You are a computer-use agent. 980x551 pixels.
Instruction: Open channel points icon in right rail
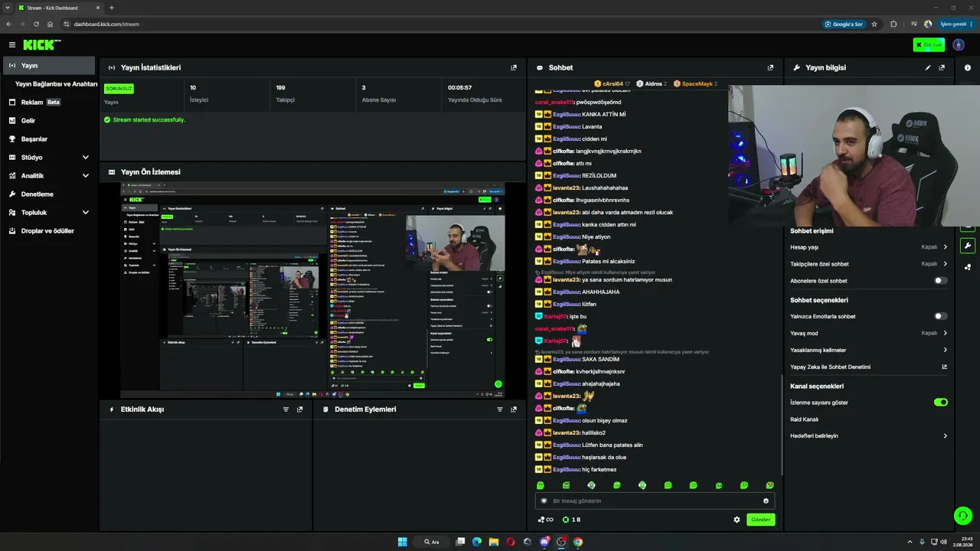click(x=968, y=267)
